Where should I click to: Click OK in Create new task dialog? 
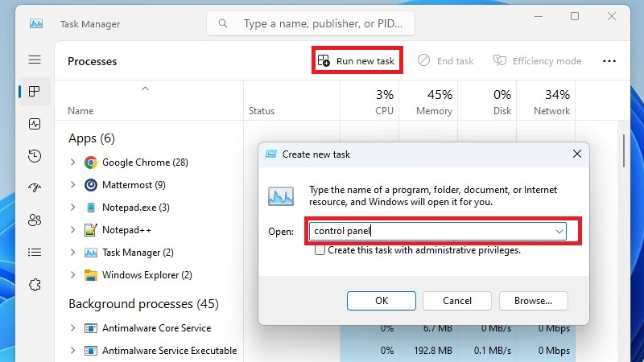(382, 301)
